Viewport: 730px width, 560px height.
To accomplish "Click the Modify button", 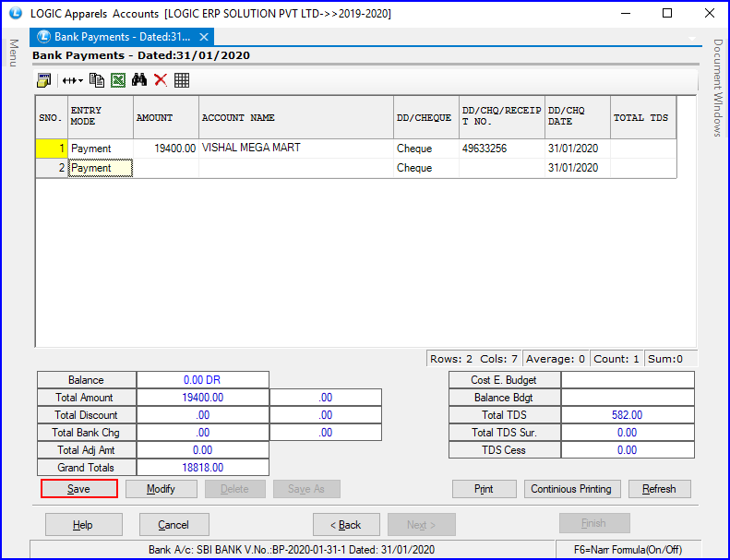I will point(162,489).
